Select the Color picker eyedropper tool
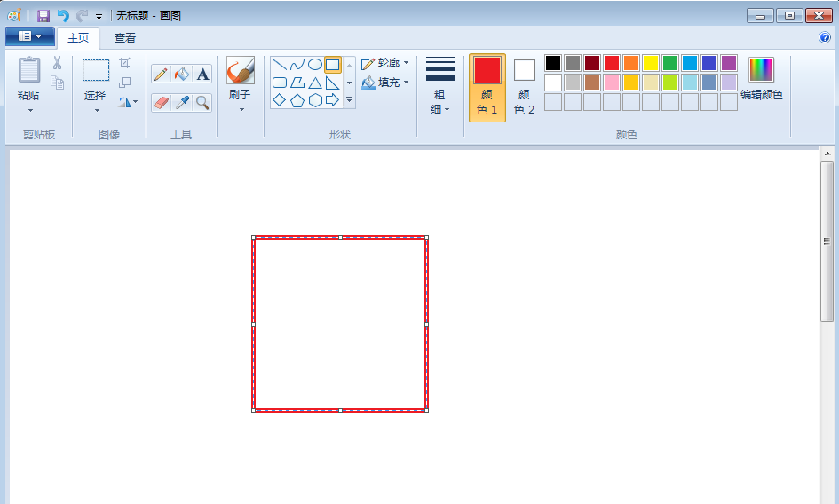 (x=182, y=102)
